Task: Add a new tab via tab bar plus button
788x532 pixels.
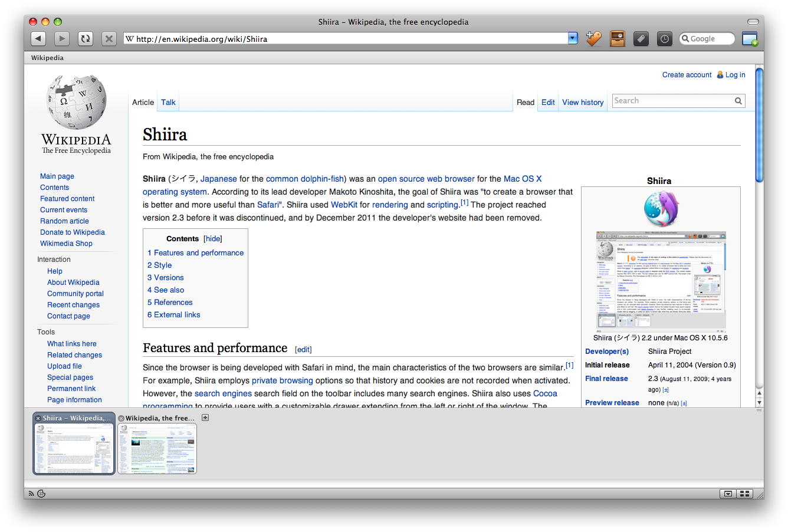Action: tap(205, 418)
